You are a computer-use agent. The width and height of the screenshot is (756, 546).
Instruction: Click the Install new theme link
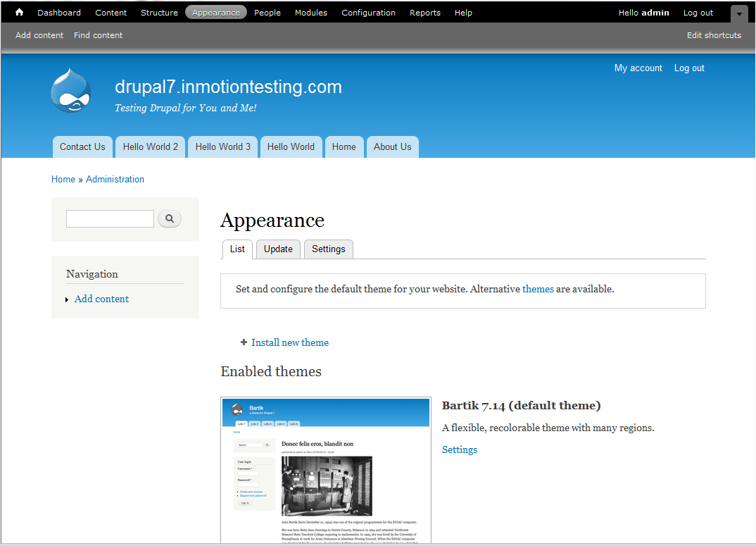(289, 342)
